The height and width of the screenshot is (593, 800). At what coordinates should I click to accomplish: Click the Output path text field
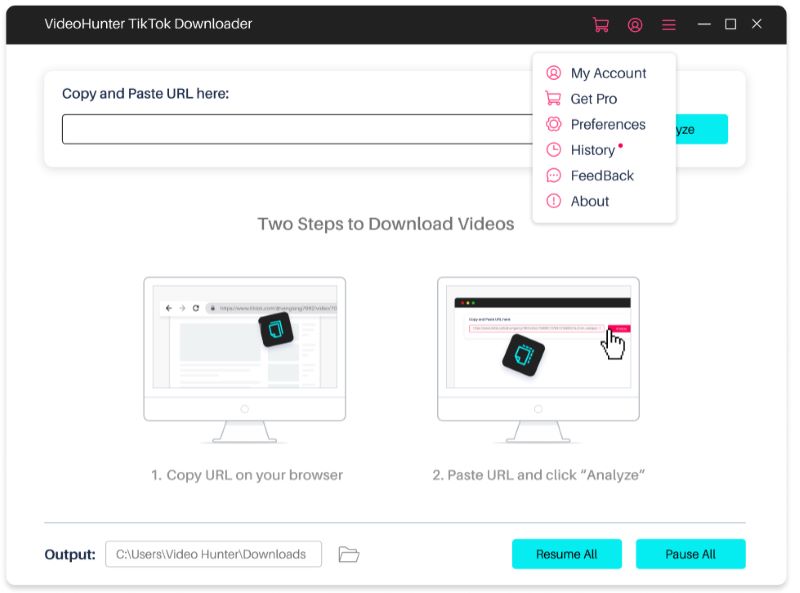213,554
